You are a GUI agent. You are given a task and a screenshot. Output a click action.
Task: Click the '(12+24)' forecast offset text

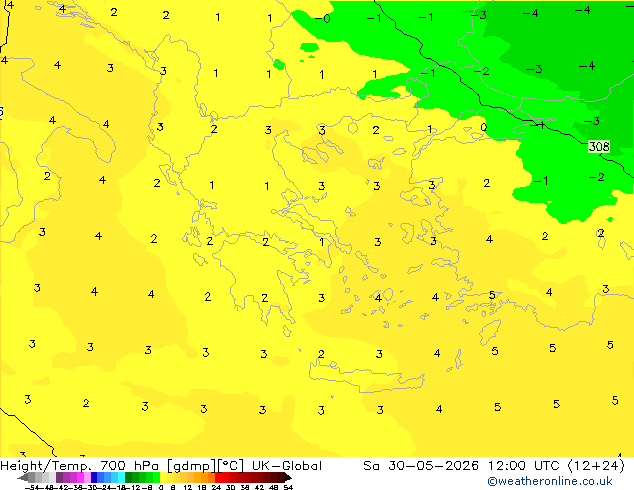[596, 466]
